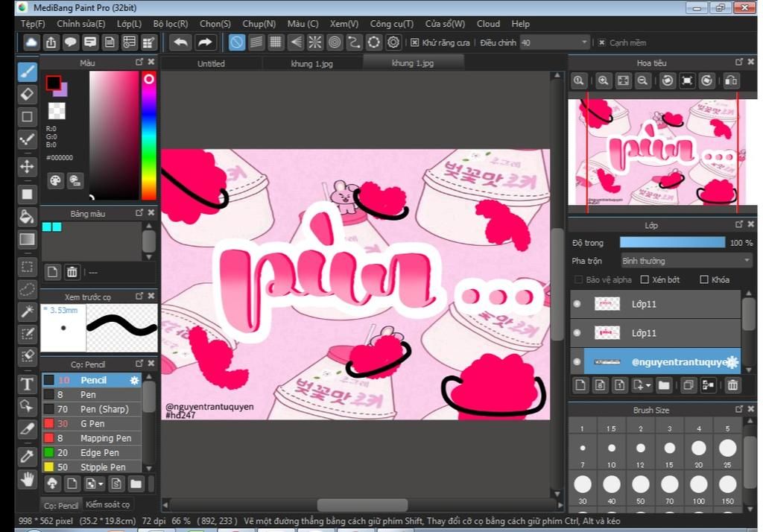Switch to the Kiểm soát cọ tab
763x532 pixels.
pyautogui.click(x=107, y=504)
